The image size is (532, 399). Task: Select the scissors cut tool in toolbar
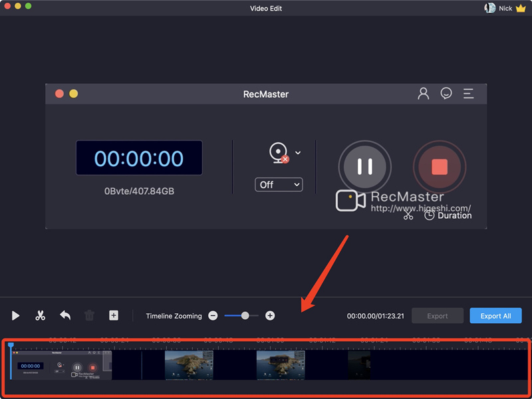[40, 316]
